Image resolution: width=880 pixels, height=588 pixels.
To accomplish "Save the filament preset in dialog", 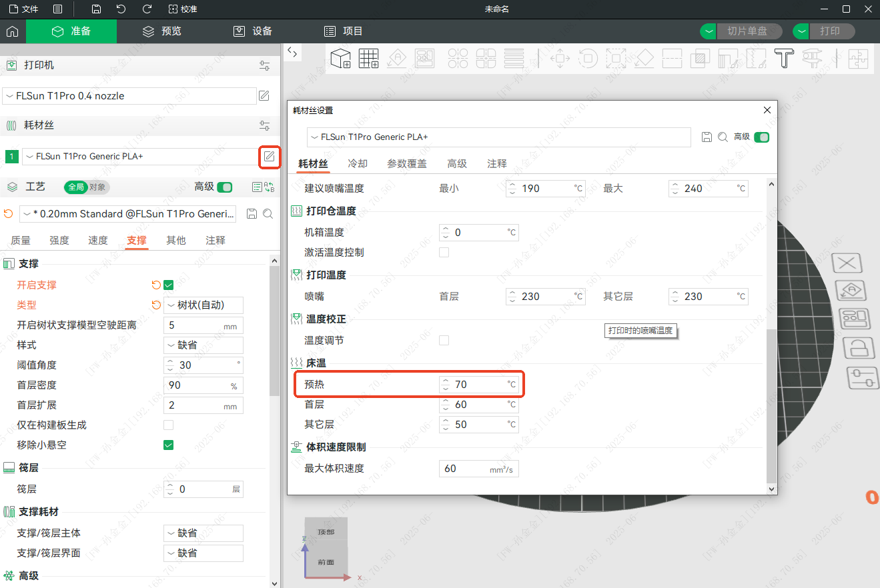I will point(707,137).
